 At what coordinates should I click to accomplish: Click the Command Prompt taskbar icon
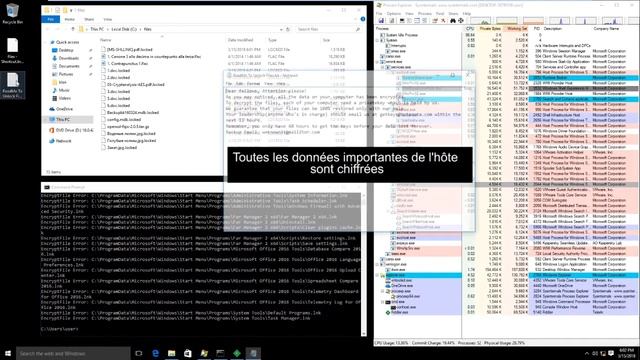(220, 353)
